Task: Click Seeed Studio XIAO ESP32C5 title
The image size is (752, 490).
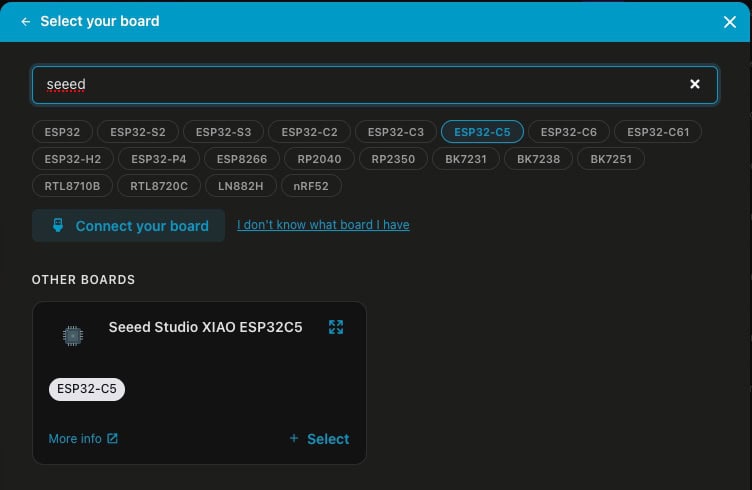Action: pyautogui.click(x=205, y=327)
